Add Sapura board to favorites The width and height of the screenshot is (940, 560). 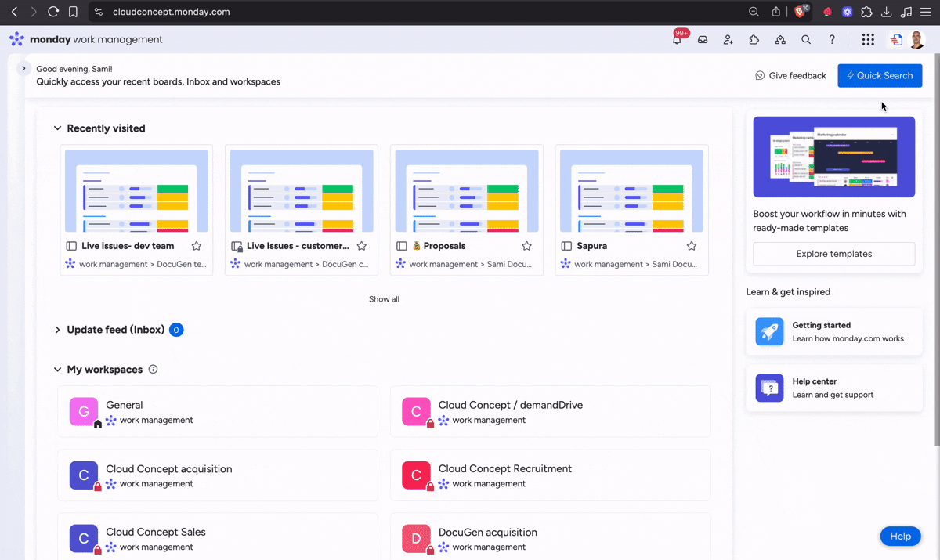(x=692, y=246)
